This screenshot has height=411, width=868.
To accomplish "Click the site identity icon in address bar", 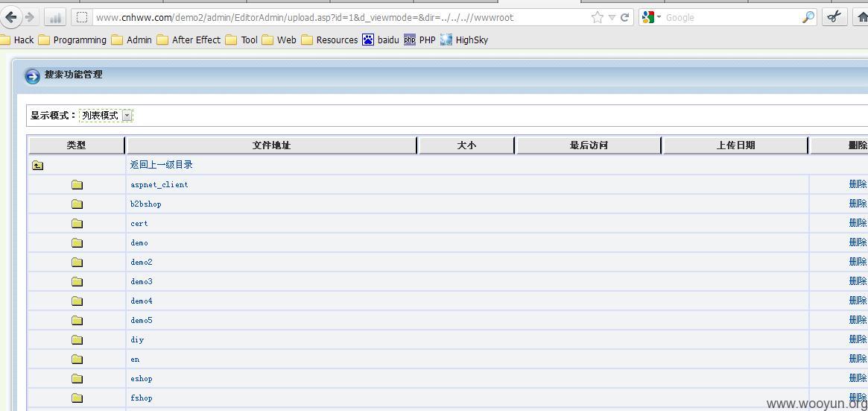I will click(x=83, y=18).
